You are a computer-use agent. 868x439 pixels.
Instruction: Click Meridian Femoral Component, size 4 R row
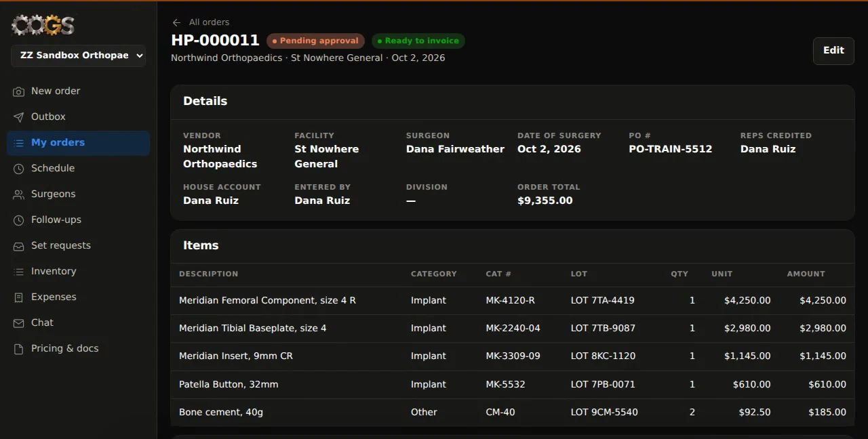point(513,300)
